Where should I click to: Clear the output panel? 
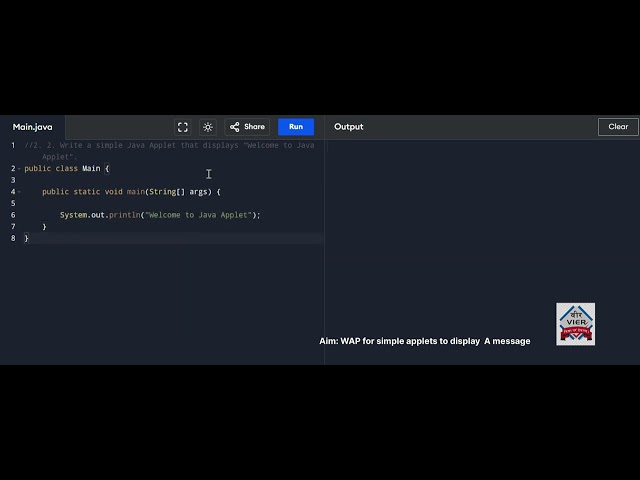[618, 127]
